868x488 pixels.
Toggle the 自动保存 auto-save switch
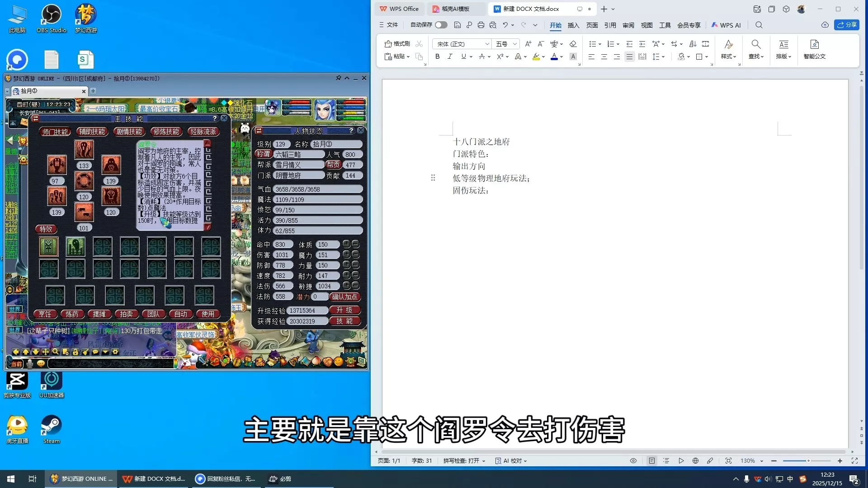point(441,25)
